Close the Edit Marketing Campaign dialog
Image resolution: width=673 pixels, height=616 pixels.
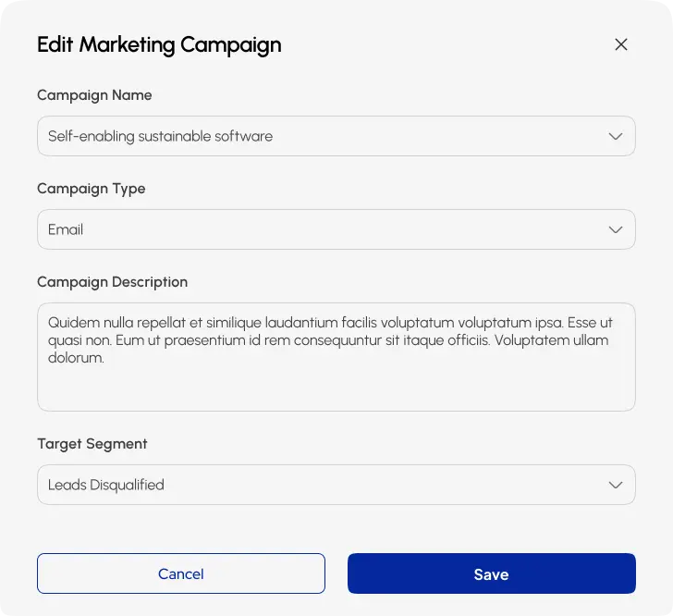[620, 44]
